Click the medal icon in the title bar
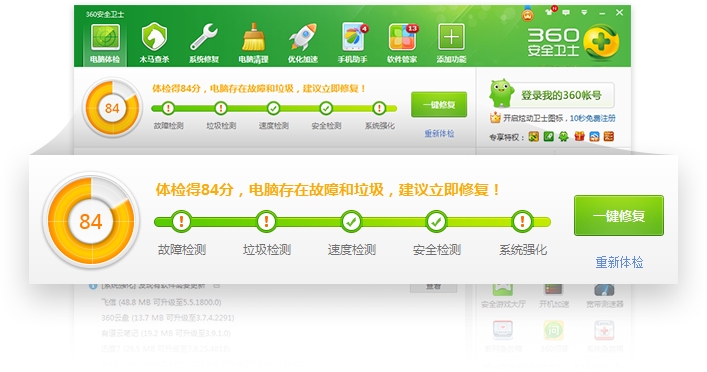 (528, 14)
